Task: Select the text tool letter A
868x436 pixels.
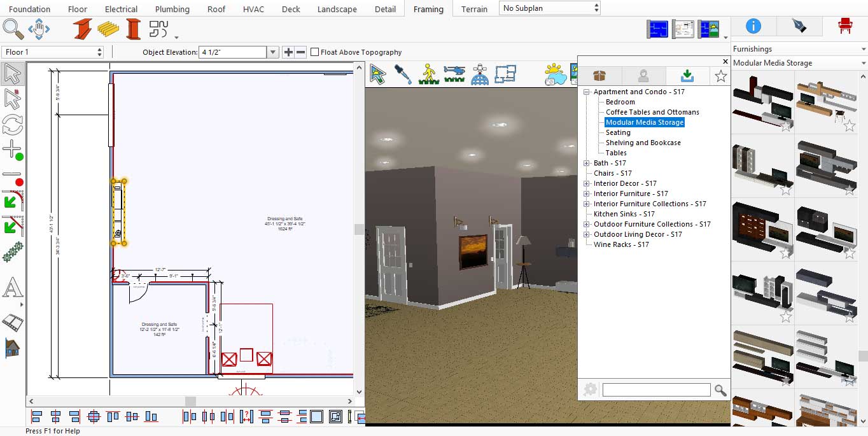Action: tap(12, 288)
